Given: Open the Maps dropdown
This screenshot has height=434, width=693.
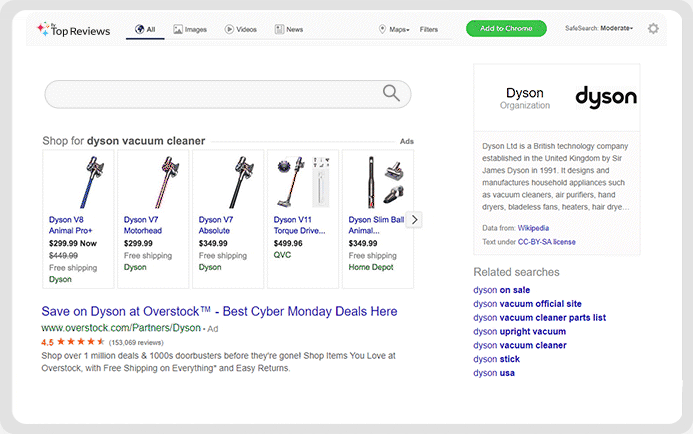Looking at the screenshot, I should pyautogui.click(x=400, y=30).
